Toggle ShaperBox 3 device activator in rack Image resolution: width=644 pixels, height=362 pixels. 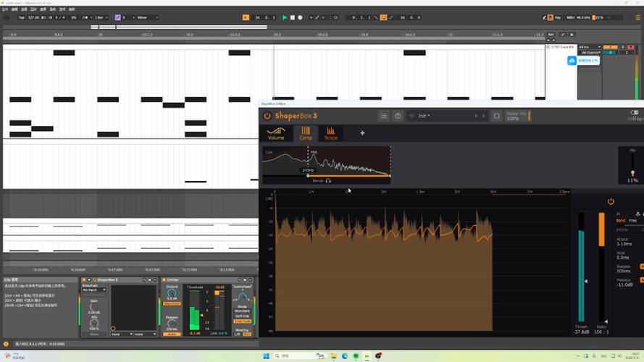[x=84, y=280]
